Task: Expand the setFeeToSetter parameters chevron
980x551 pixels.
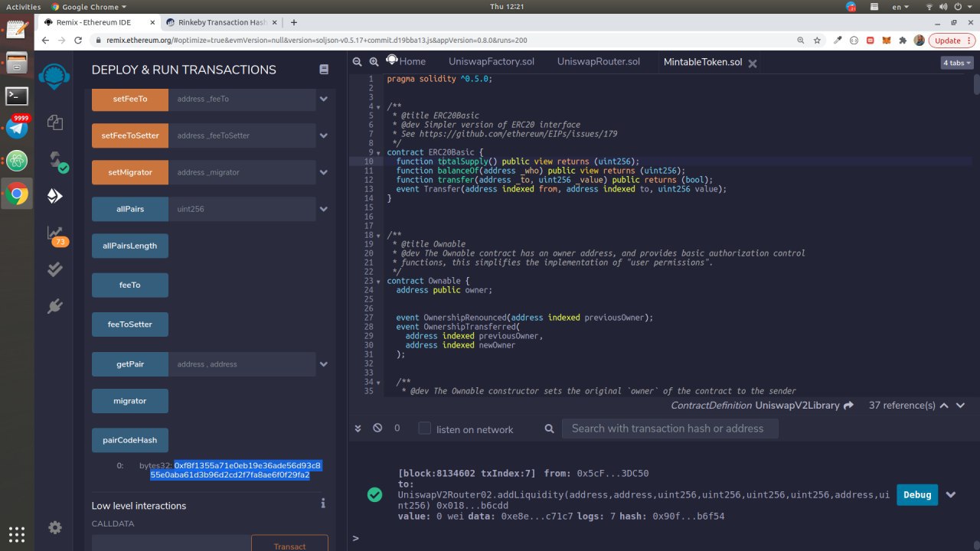Action: pyautogui.click(x=323, y=135)
